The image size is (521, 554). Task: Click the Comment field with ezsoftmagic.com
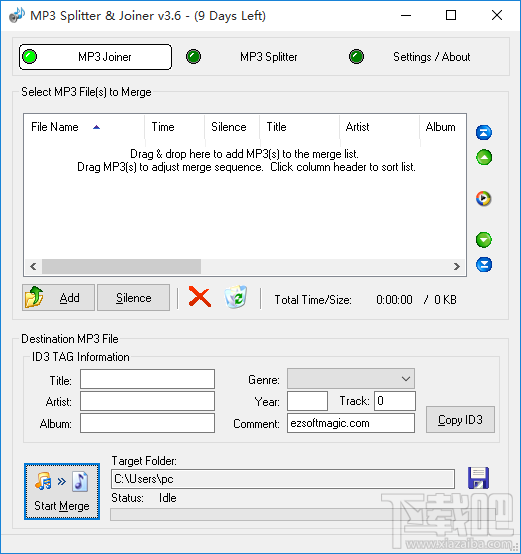pyautogui.click(x=351, y=423)
